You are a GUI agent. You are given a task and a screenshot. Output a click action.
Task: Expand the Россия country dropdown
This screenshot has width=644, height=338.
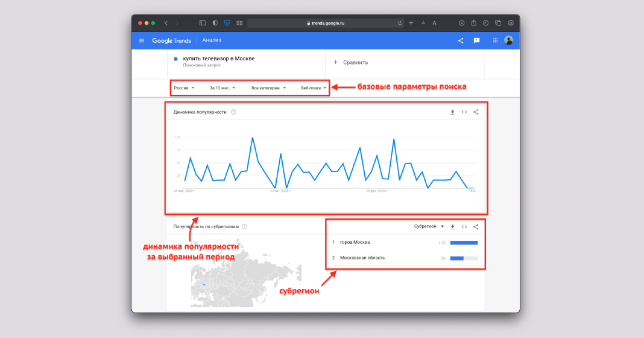coord(184,88)
